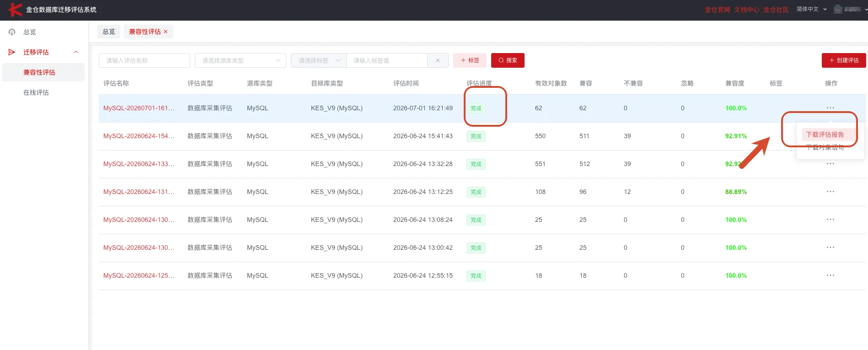
Task: Click the Kingbase logo icon
Action: pyautogui.click(x=15, y=10)
